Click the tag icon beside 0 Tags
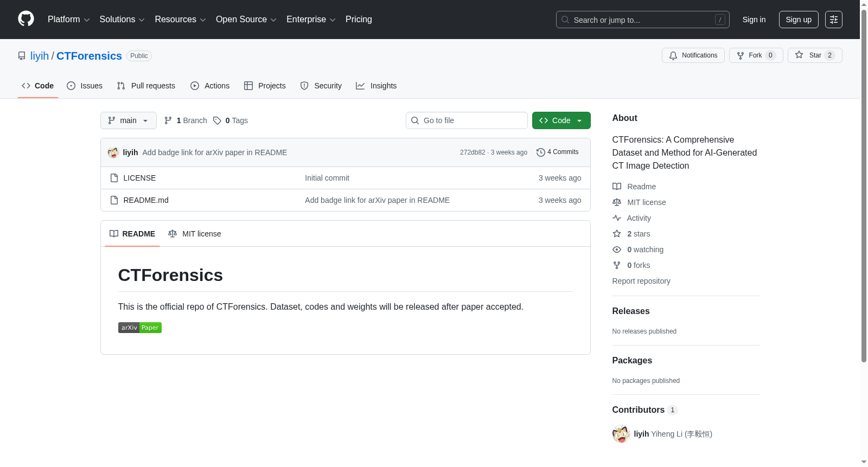The width and height of the screenshot is (868, 467). 217,120
